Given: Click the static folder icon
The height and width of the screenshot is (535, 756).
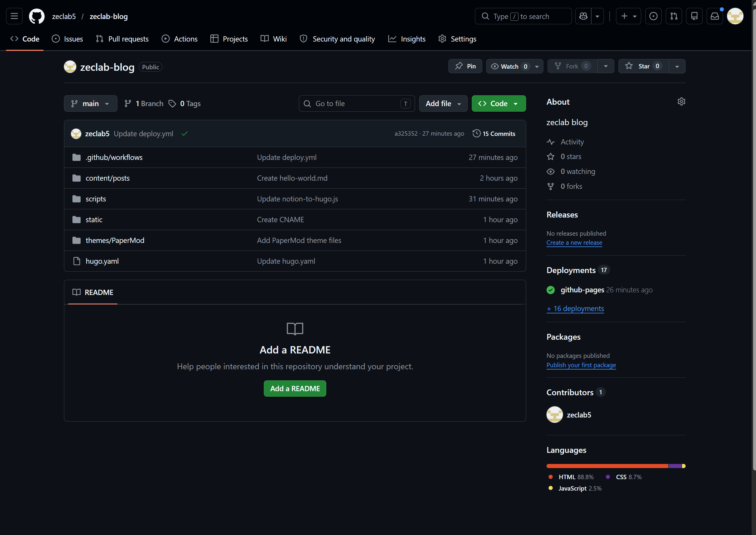Looking at the screenshot, I should pos(77,219).
